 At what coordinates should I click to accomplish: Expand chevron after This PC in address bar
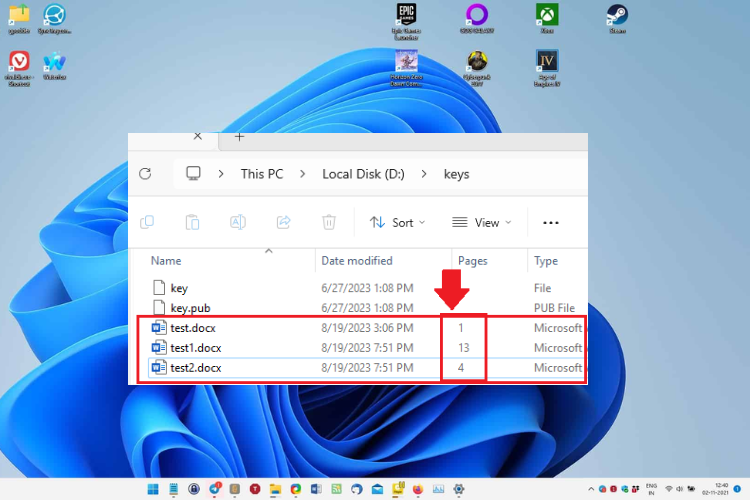302,174
